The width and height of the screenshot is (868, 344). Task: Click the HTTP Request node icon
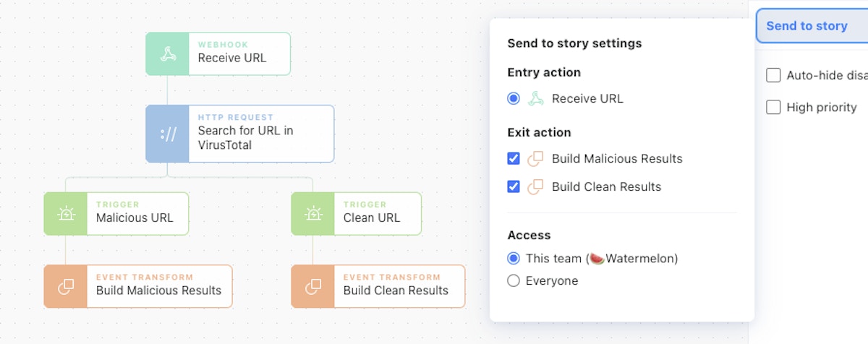click(168, 134)
